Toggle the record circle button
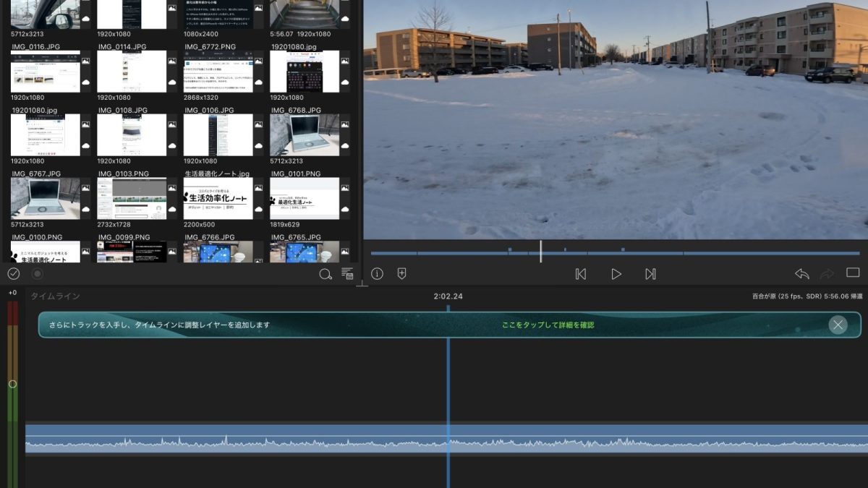868x488 pixels. (x=38, y=273)
